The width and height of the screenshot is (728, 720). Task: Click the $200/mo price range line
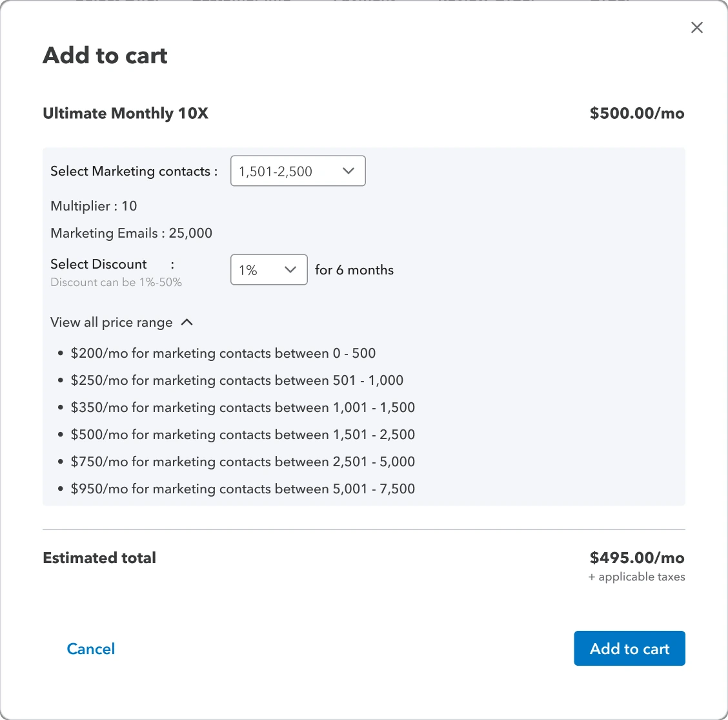click(x=223, y=353)
